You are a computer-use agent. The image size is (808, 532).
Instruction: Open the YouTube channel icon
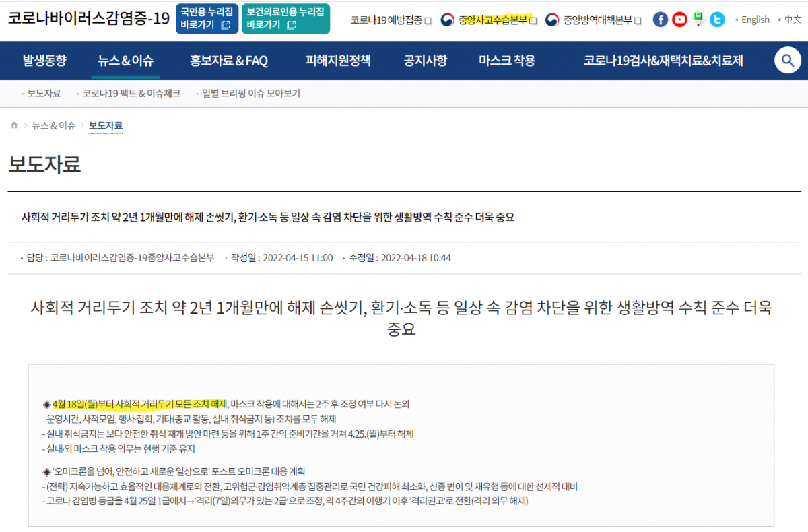coord(679,20)
